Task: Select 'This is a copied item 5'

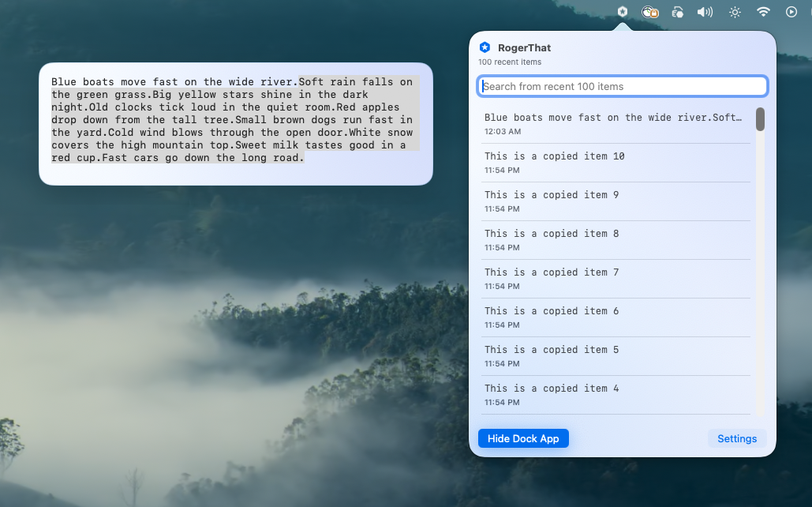Action: click(616, 357)
